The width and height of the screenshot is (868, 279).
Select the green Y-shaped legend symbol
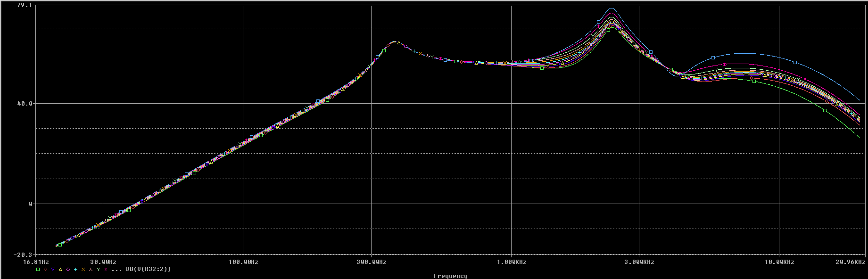point(99,270)
